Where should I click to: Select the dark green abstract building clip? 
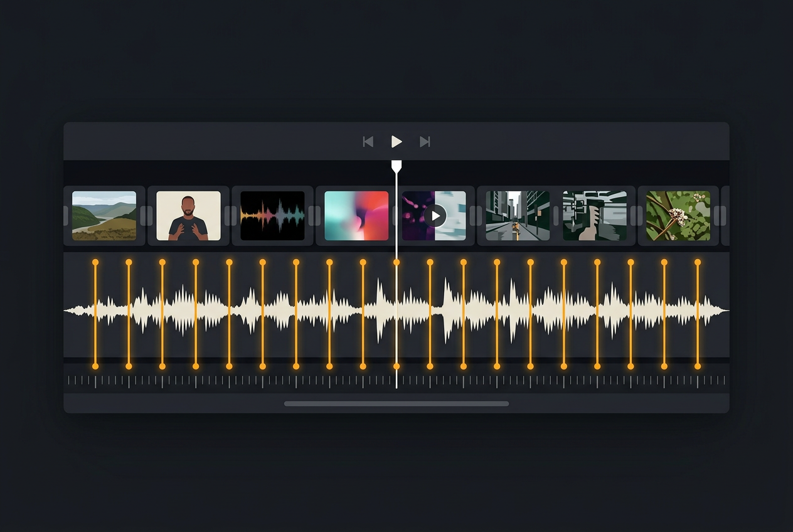pos(595,216)
